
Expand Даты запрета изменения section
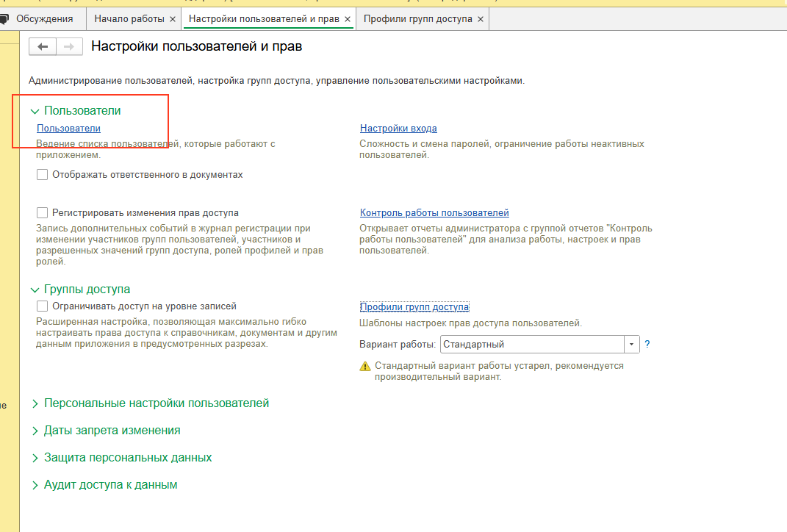point(35,431)
